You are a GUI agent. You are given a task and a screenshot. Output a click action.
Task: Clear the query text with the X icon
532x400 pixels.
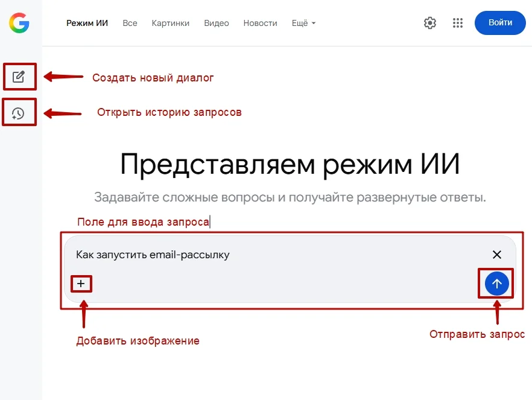[496, 255]
